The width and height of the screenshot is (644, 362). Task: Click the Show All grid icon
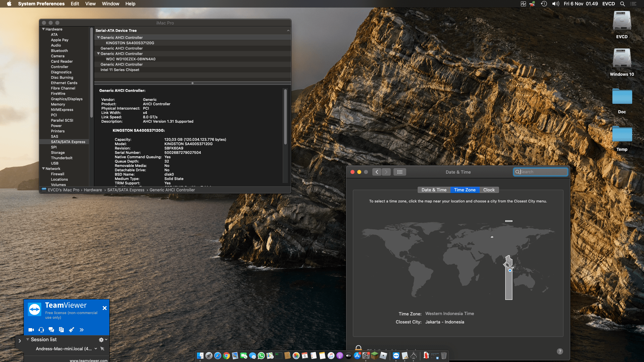tap(399, 172)
